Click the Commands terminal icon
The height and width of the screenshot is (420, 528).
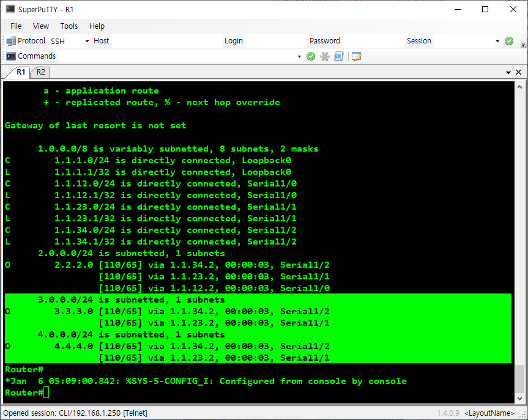pos(11,56)
